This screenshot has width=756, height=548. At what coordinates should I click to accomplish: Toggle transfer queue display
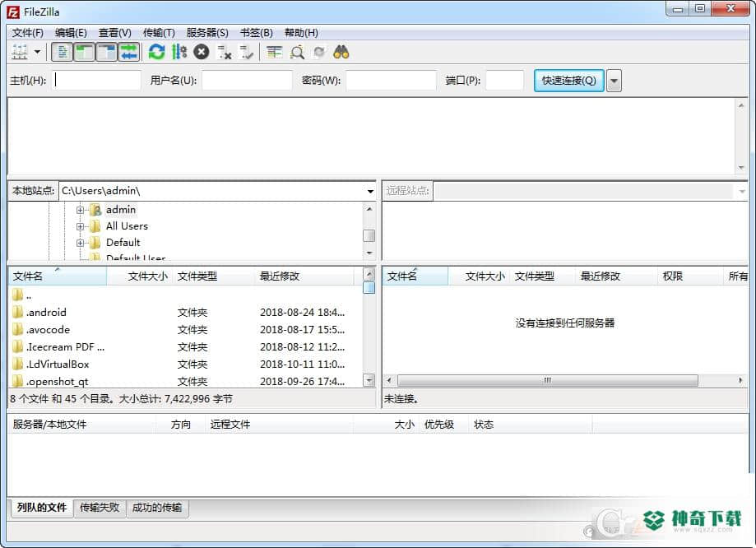coord(128,52)
